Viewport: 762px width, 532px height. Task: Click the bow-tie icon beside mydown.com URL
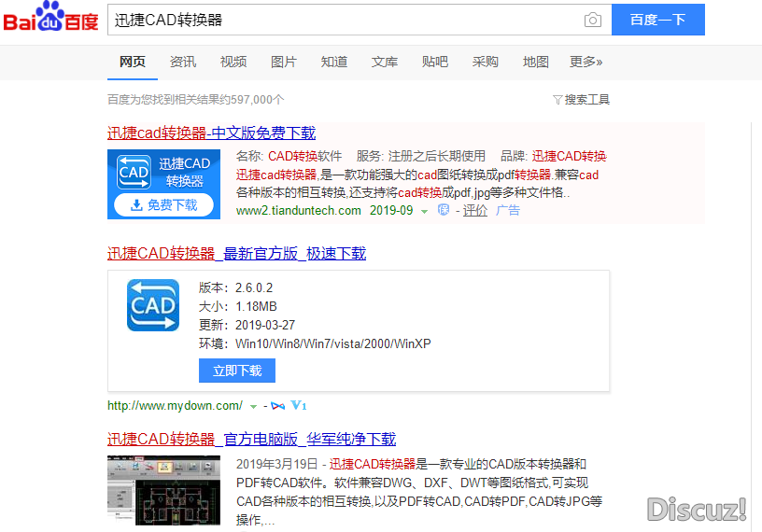tap(278, 406)
